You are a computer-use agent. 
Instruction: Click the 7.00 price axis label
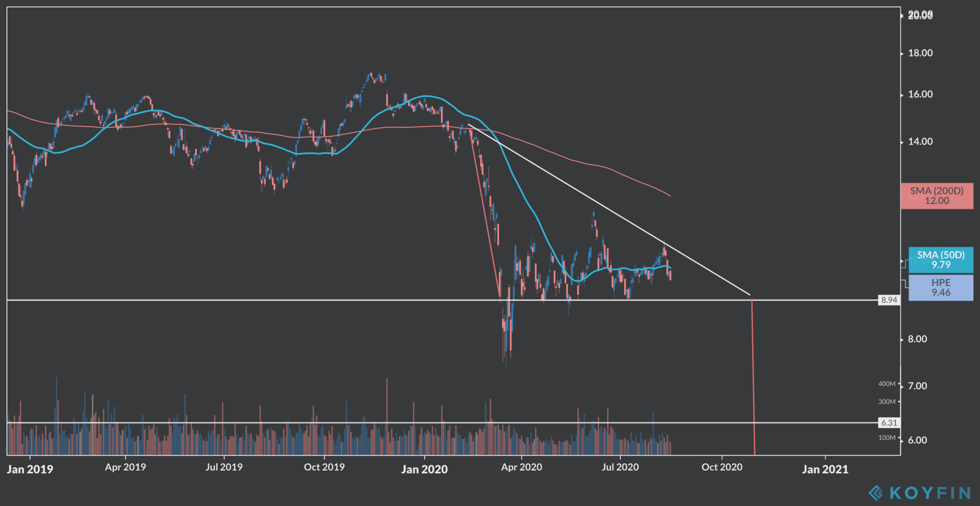[917, 386]
